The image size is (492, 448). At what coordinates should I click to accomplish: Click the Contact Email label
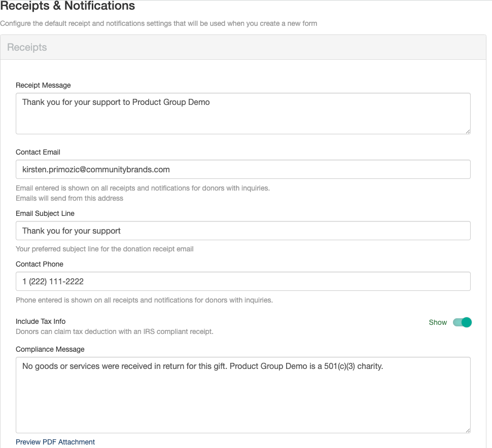pyautogui.click(x=38, y=152)
